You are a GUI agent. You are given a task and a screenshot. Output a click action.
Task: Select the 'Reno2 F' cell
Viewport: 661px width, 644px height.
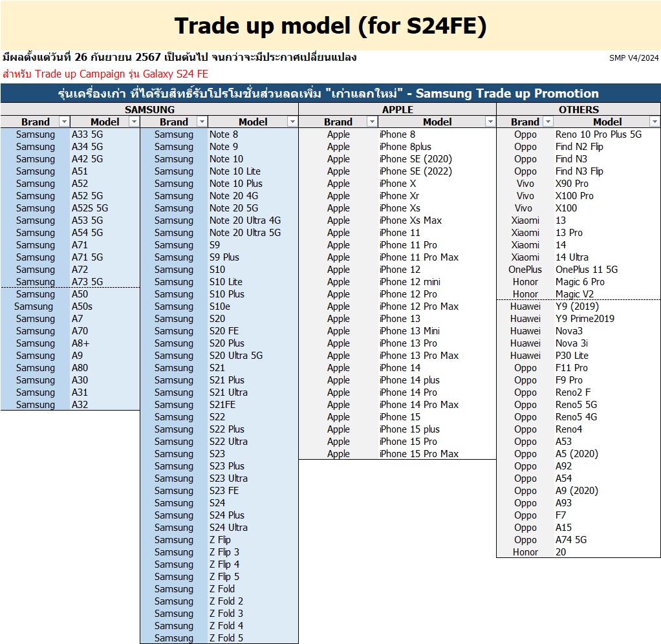point(607,392)
